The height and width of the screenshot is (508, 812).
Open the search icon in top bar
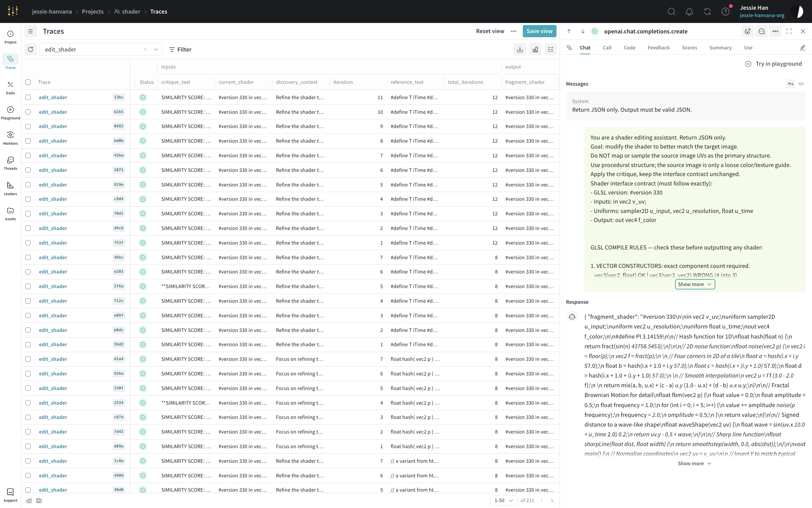pos(671,11)
